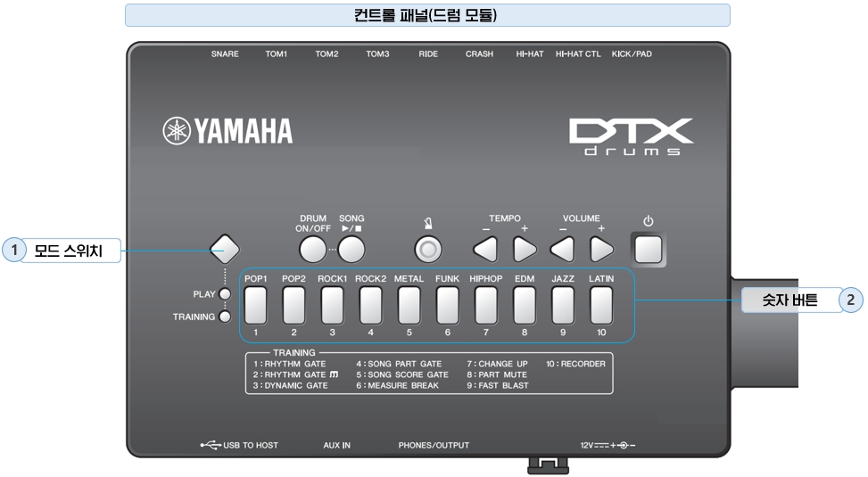Choose the LATIN kit button 10
This screenshot has width=868, height=477.
(601, 306)
